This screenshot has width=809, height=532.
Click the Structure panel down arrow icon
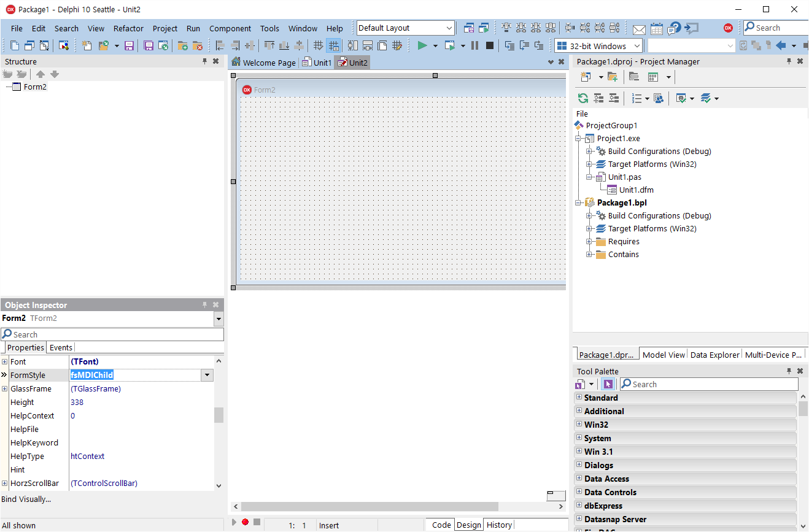[55, 74]
